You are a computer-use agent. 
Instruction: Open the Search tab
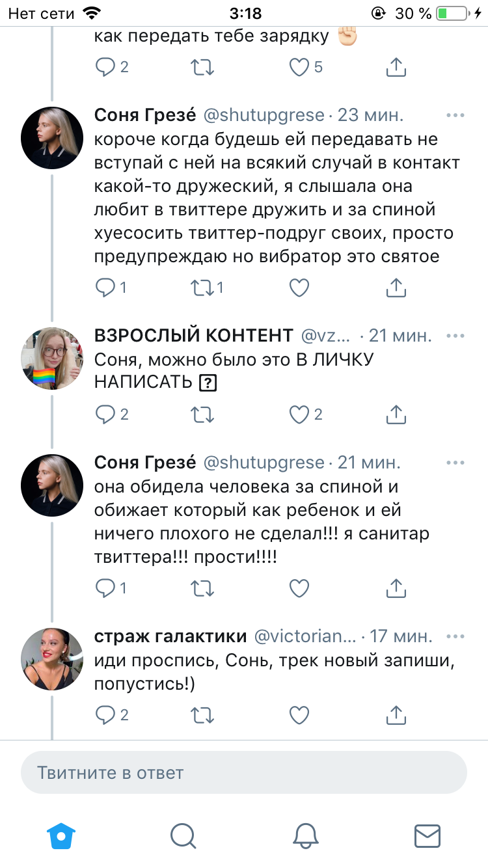(183, 835)
